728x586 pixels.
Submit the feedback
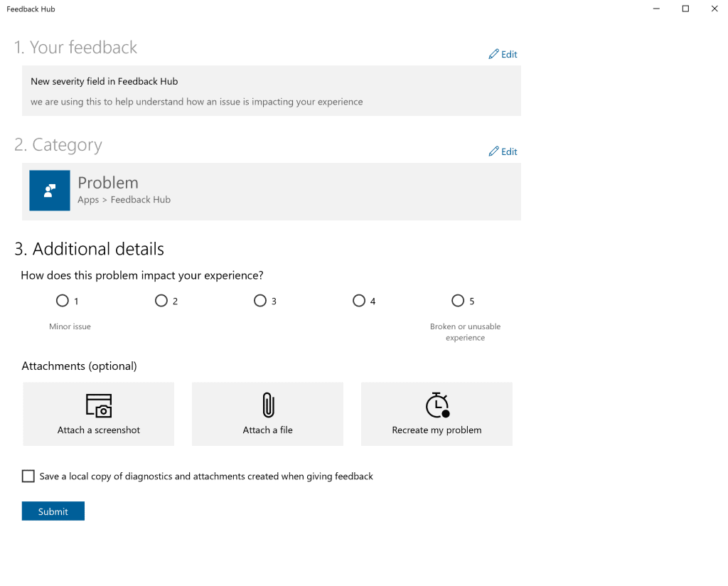53,511
